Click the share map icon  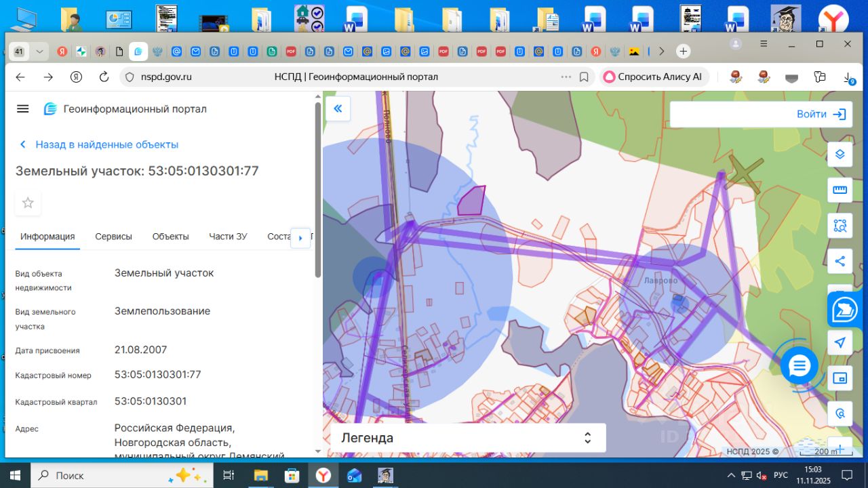coord(840,261)
